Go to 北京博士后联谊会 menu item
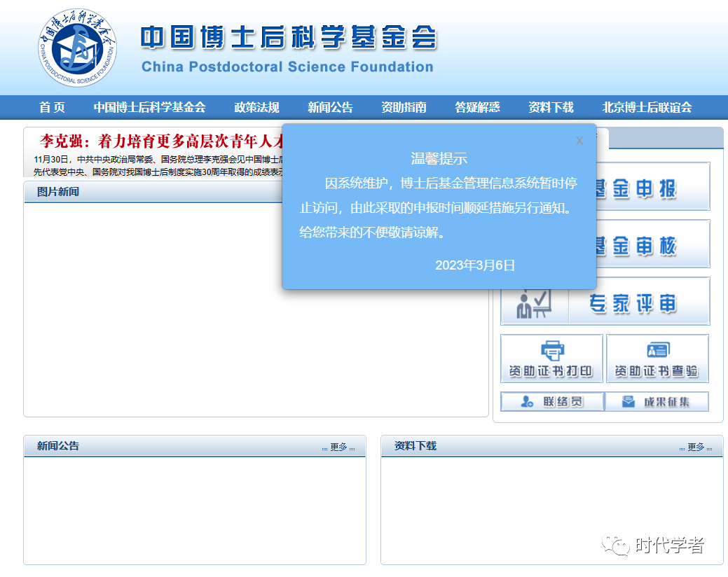Screen dimensions: 728x577 647,108
